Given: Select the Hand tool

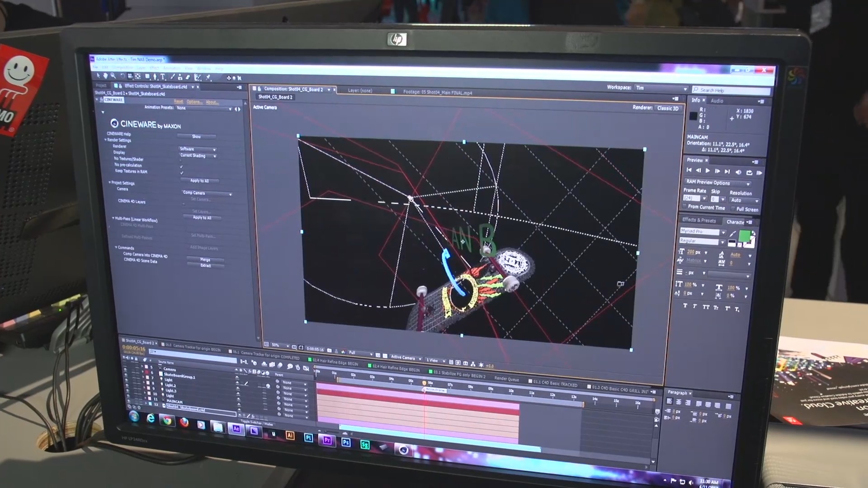Looking at the screenshot, I should [x=105, y=75].
